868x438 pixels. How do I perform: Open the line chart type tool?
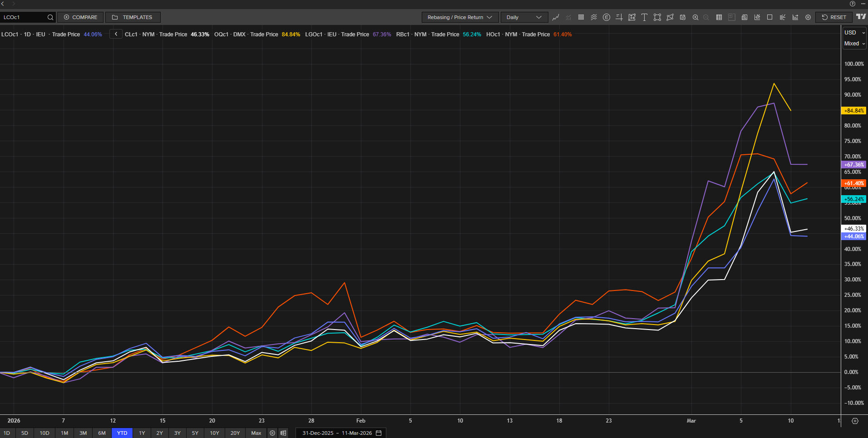click(556, 17)
